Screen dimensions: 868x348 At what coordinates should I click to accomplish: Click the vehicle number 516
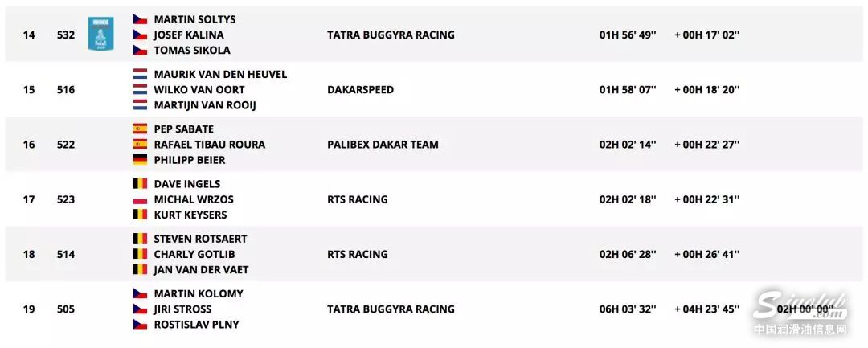66,89
